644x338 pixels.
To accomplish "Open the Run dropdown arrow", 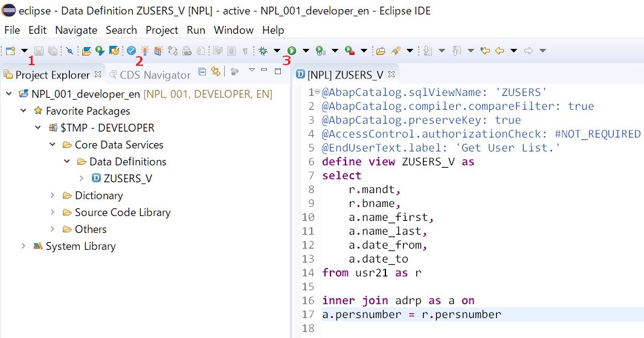I will [x=306, y=51].
